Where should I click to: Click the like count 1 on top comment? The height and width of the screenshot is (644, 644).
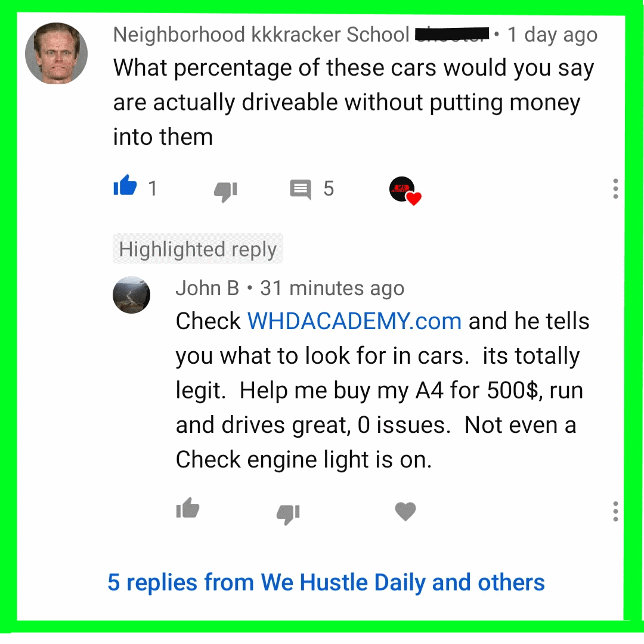tap(153, 189)
